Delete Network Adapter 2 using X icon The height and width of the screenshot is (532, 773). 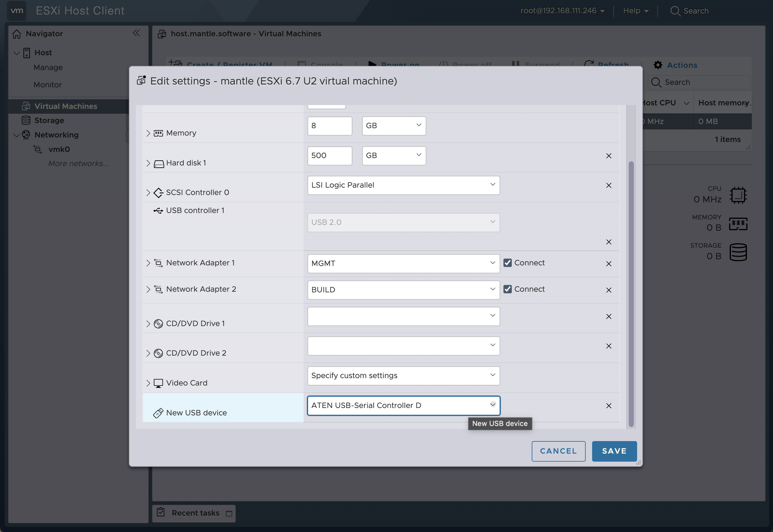(608, 290)
